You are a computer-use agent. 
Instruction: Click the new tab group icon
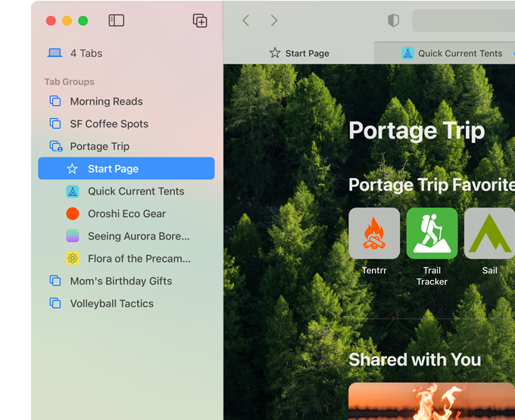[x=200, y=20]
